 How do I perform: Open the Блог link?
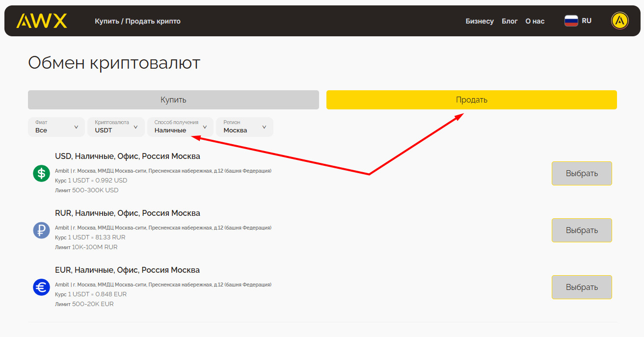(x=510, y=21)
